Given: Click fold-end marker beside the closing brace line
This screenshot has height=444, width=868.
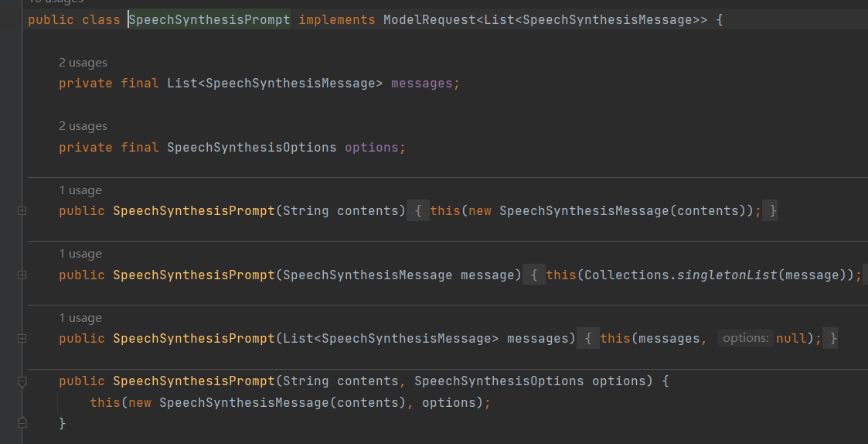Looking at the screenshot, I should pyautogui.click(x=22, y=423).
